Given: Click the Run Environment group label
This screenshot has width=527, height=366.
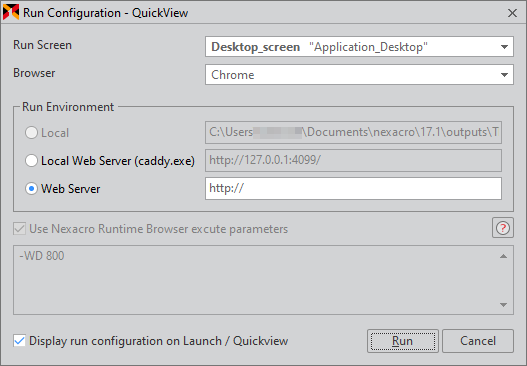Looking at the screenshot, I should [68, 107].
